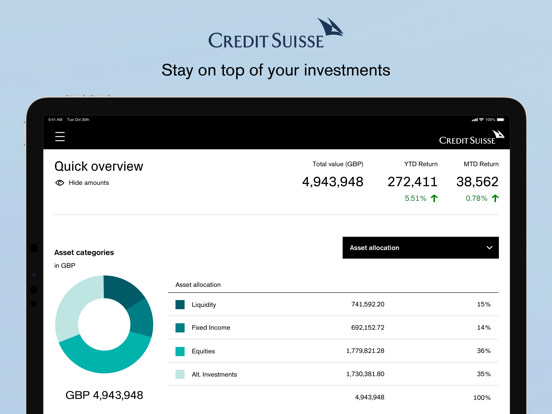This screenshot has height=414, width=552.
Task: Select the Fixed Income color swatch
Action: tap(180, 328)
